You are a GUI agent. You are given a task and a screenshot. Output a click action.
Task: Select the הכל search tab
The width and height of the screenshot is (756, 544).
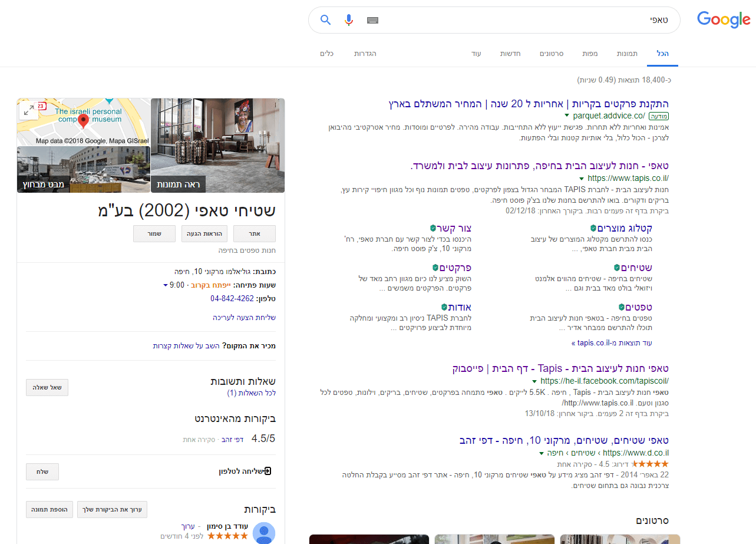[x=663, y=54]
